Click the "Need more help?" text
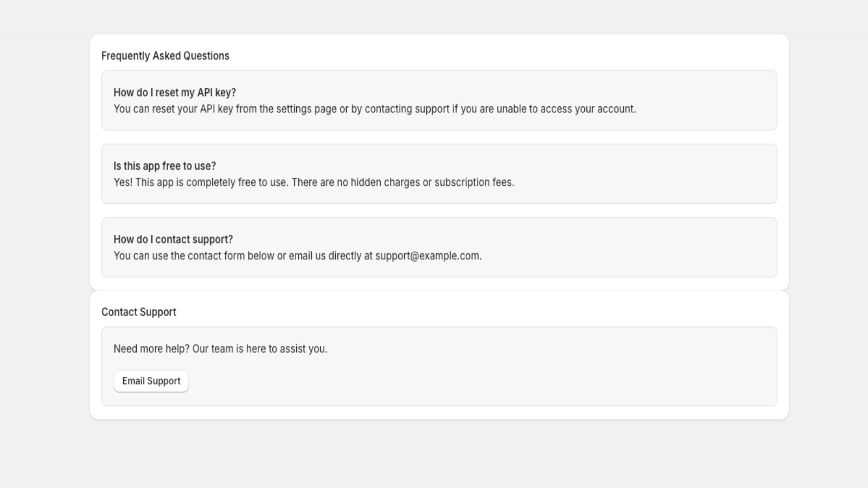 [x=151, y=349]
